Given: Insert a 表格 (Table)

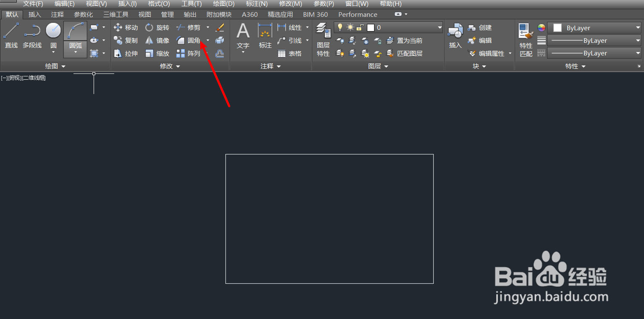Looking at the screenshot, I should (290, 54).
